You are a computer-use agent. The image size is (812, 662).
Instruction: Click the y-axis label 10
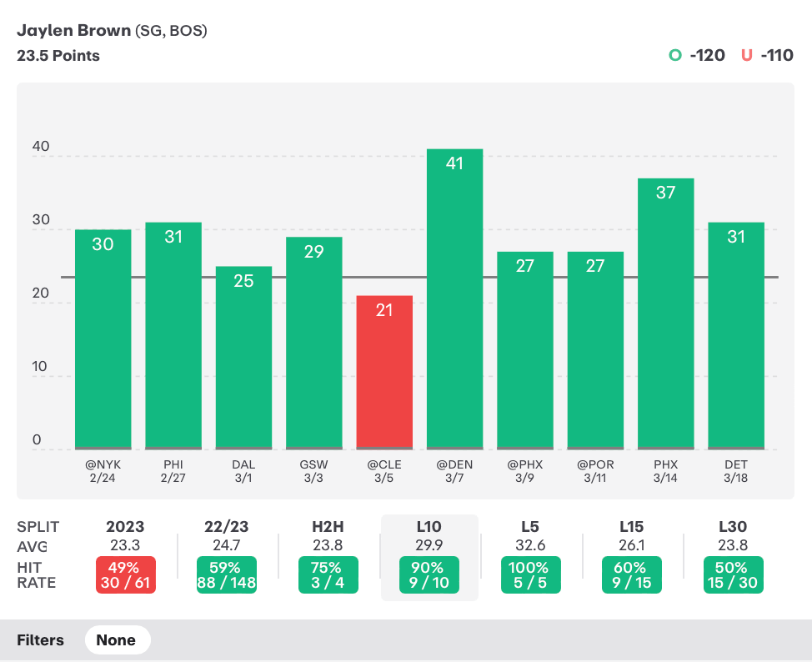tap(39, 366)
